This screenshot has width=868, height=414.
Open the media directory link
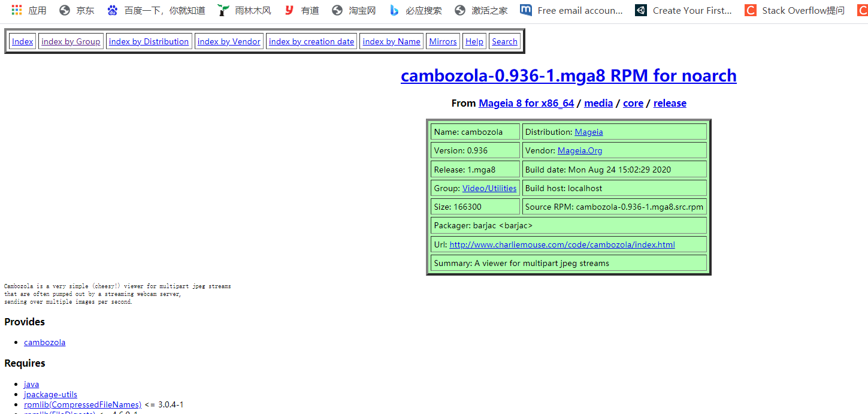598,103
